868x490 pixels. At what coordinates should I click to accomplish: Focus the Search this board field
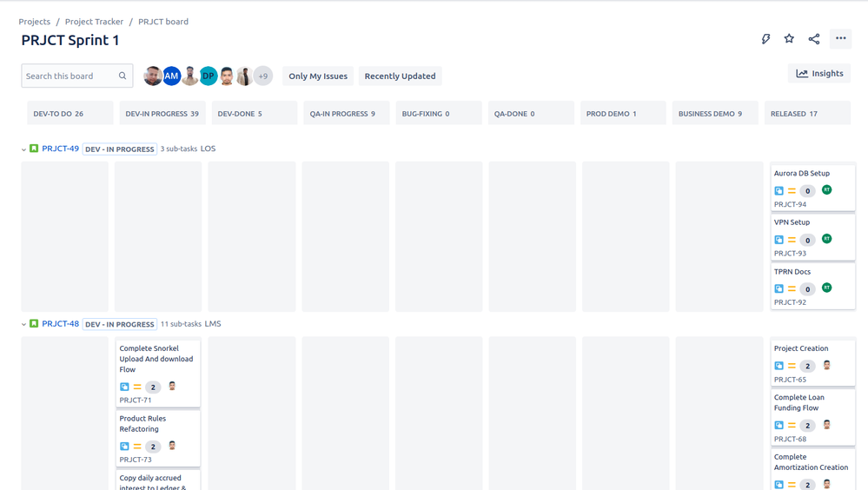click(x=77, y=76)
